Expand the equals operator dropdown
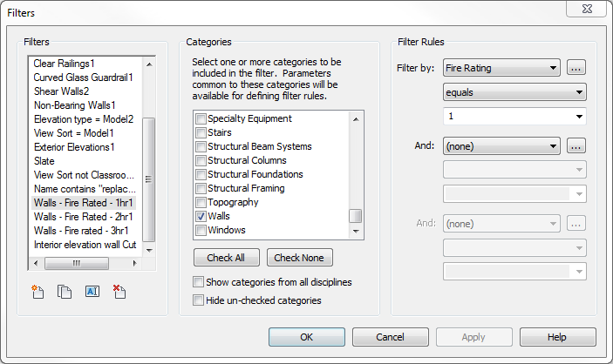Viewport: 613px width, 364px height. click(514, 92)
